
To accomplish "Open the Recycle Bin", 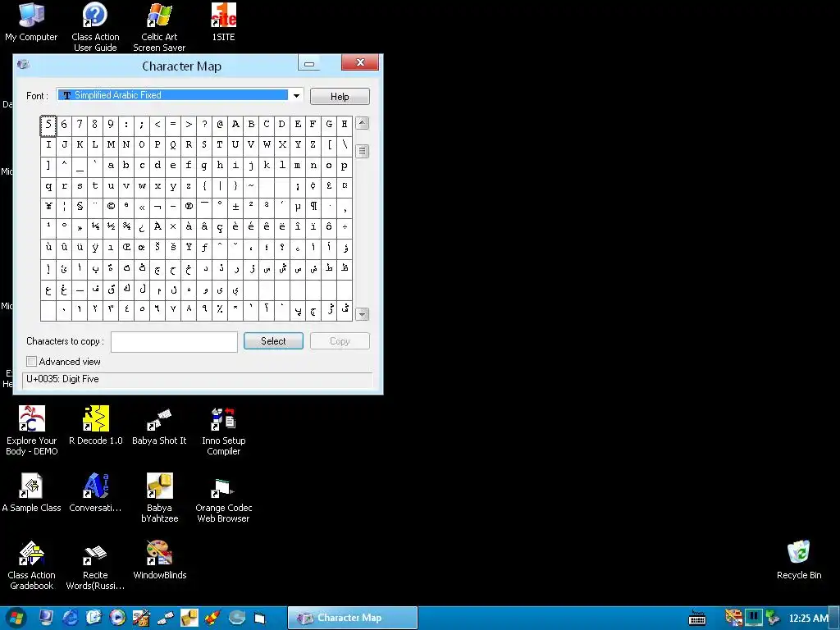I will coord(799,559).
